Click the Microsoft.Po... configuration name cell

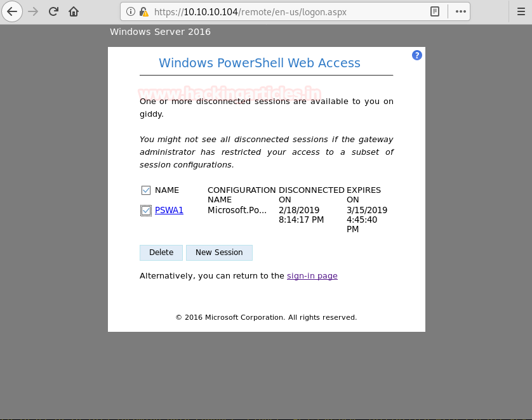[237, 210]
